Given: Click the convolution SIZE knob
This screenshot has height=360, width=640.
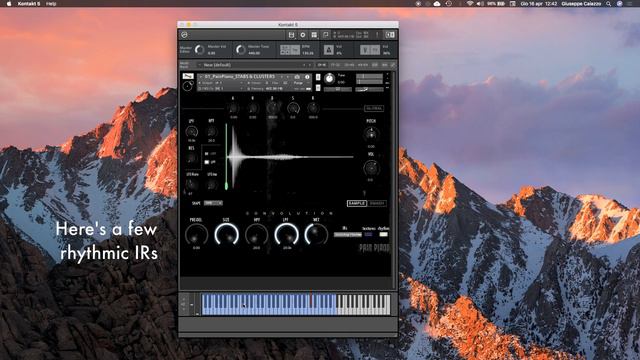Looking at the screenshot, I should [227, 235].
